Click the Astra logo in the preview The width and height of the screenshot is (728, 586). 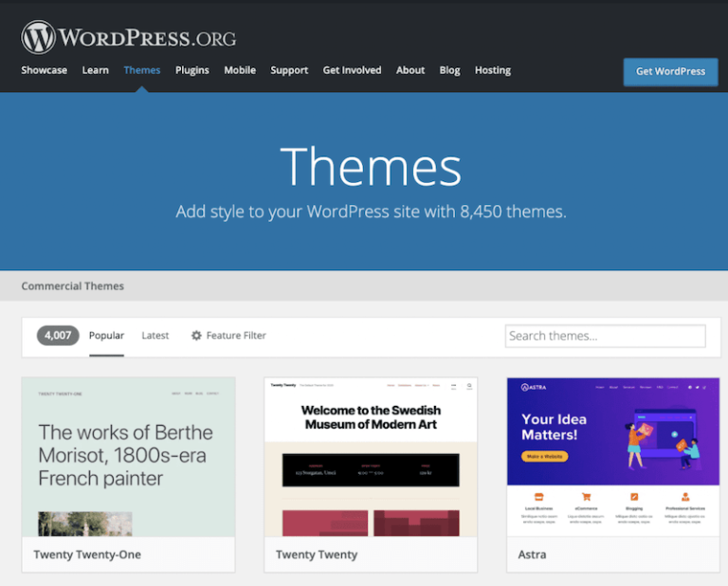click(534, 387)
